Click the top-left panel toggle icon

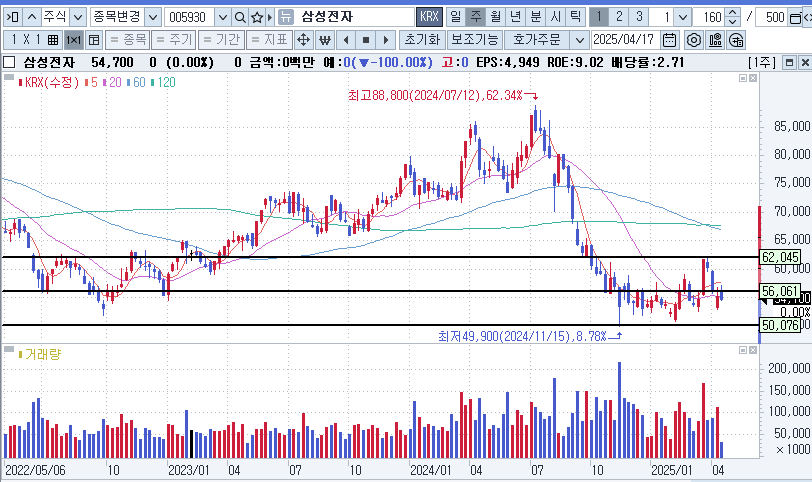[x=12, y=17]
